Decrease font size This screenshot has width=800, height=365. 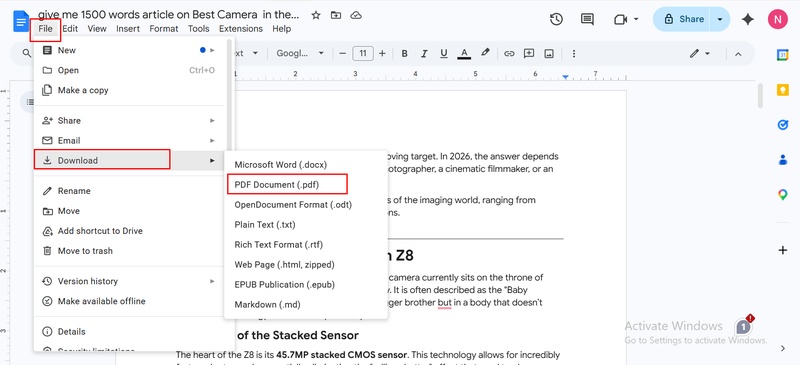pyautogui.click(x=342, y=53)
